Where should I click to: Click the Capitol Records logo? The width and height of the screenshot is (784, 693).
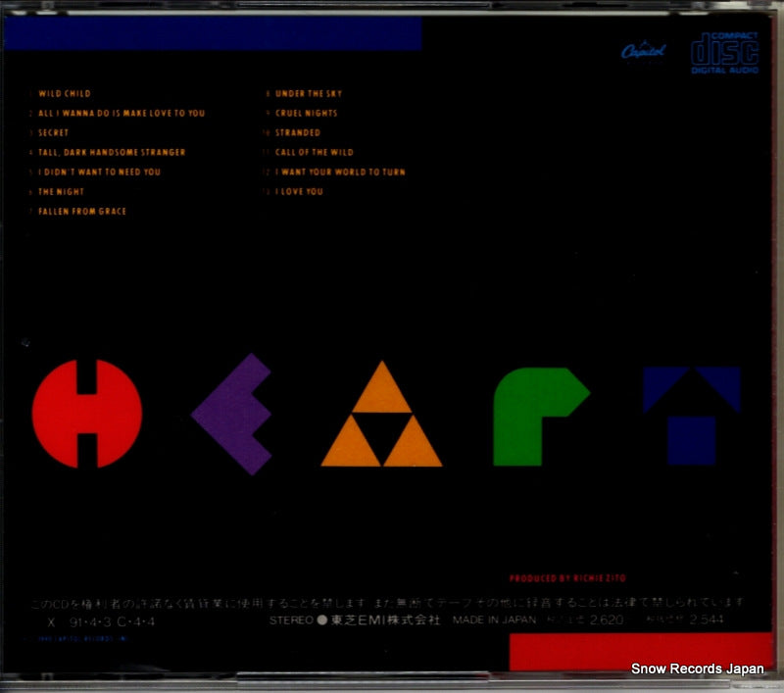[644, 51]
